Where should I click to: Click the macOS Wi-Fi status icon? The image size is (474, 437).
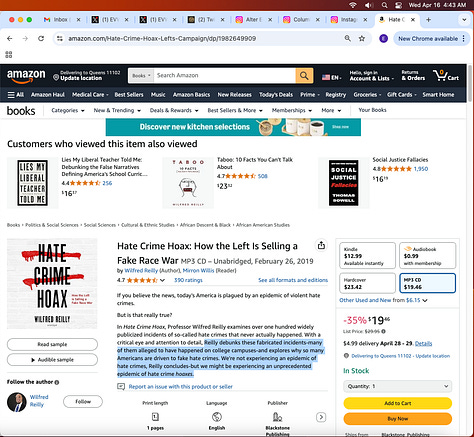[353, 5]
